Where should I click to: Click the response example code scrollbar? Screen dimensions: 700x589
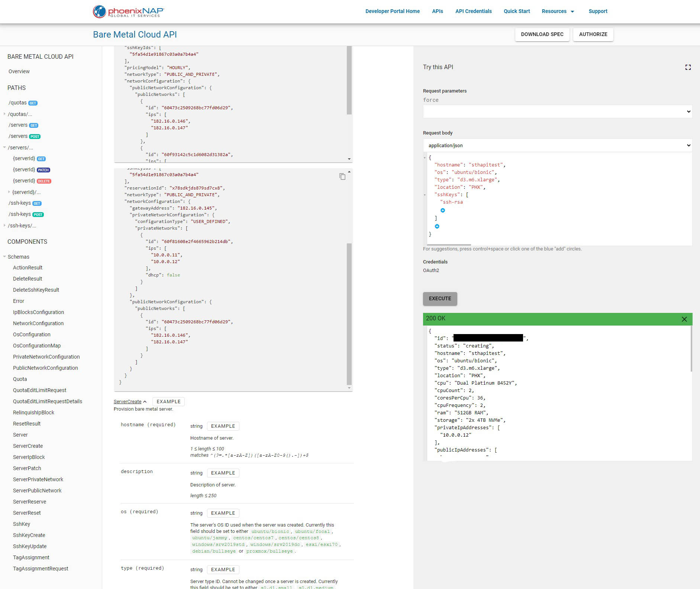[349, 314]
